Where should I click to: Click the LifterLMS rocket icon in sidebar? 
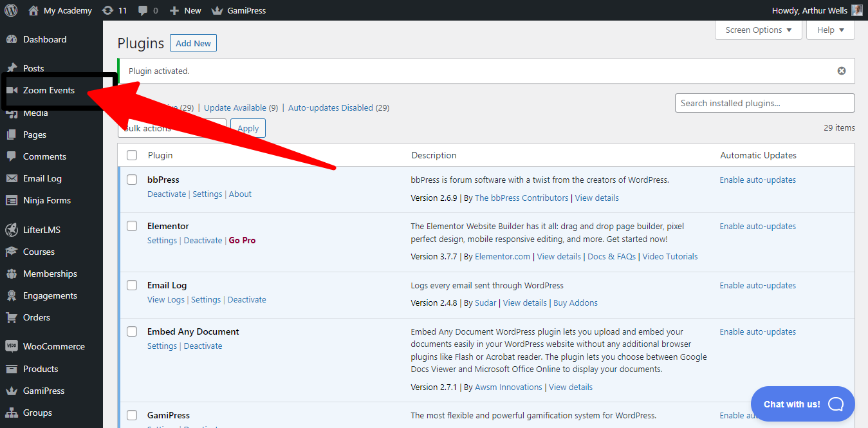tap(11, 230)
